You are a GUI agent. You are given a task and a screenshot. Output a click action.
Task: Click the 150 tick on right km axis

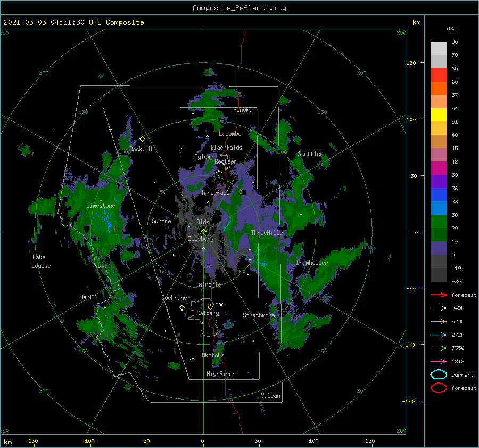point(411,63)
